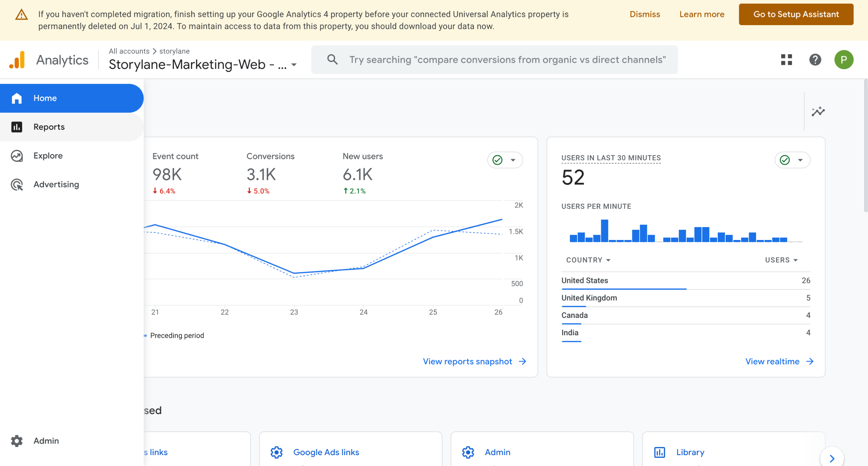Open the Google Ads links card

(351, 449)
